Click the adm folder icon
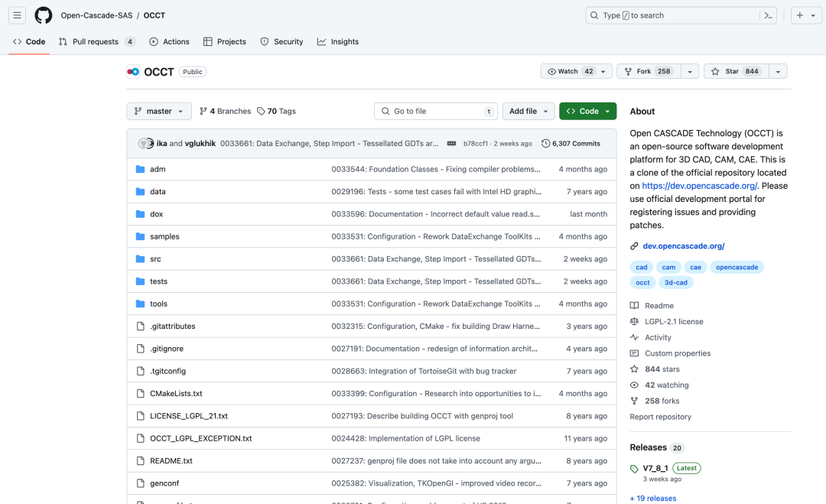 pyautogui.click(x=140, y=169)
